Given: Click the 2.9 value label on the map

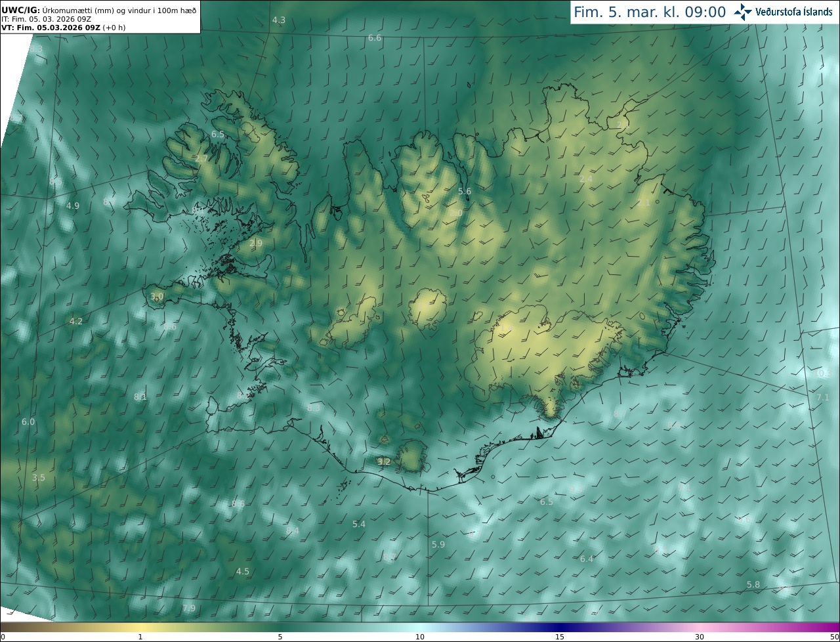Looking at the screenshot, I should [256, 244].
